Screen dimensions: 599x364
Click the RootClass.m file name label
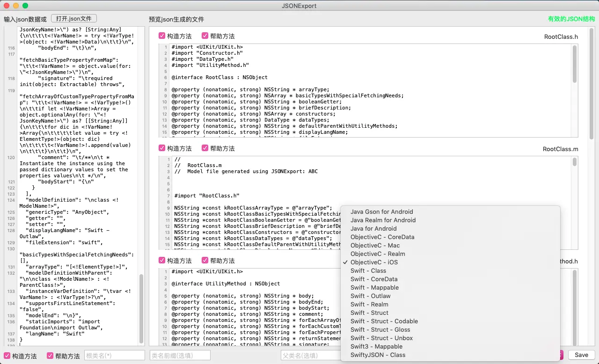[x=561, y=149]
